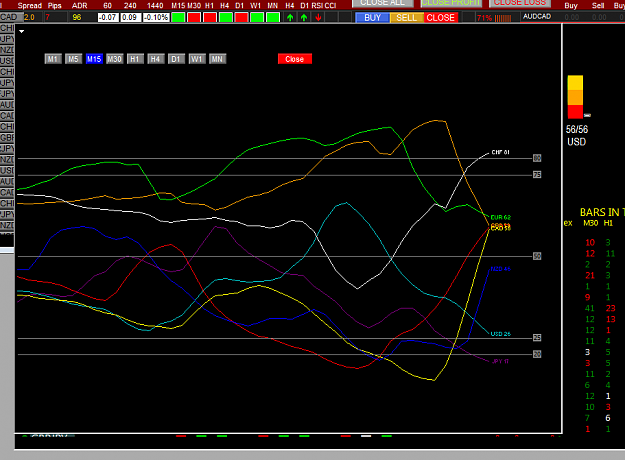The height and width of the screenshot is (460, 625).
Task: Select the D1 timeframe button
Action: 176,59
